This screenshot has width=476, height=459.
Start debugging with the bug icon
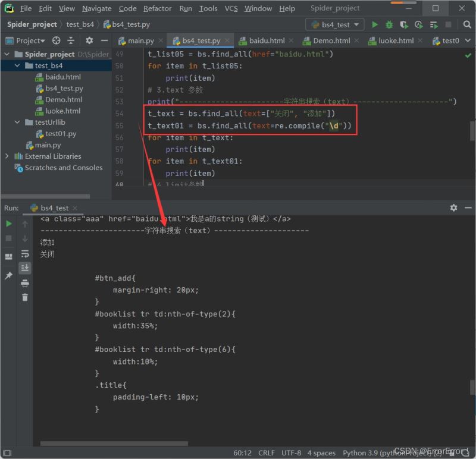click(389, 24)
